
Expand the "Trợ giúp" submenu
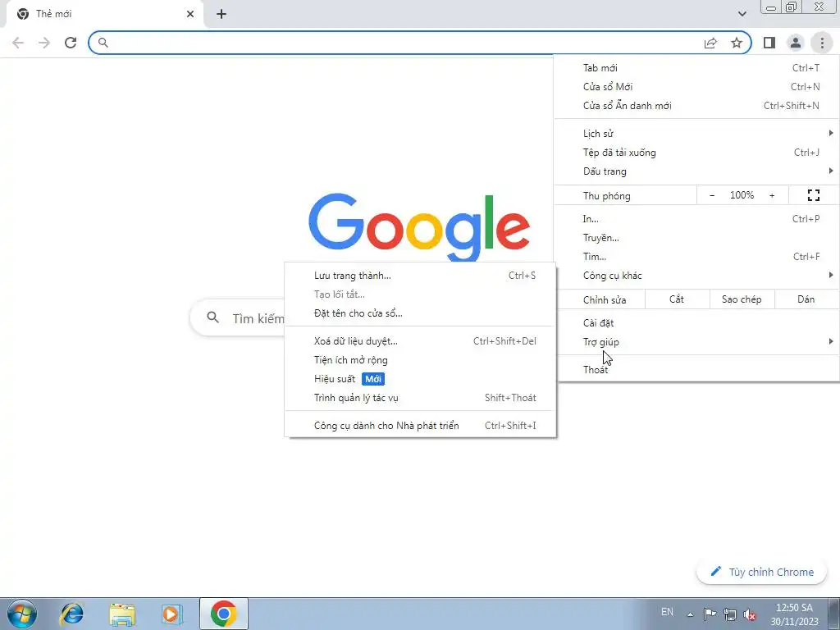[696, 342]
